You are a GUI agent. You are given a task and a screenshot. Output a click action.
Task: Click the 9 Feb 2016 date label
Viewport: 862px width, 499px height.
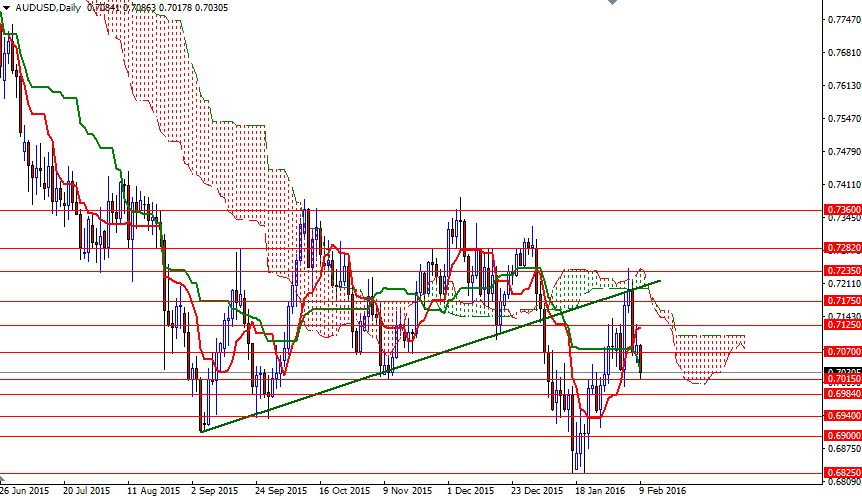pos(662,490)
